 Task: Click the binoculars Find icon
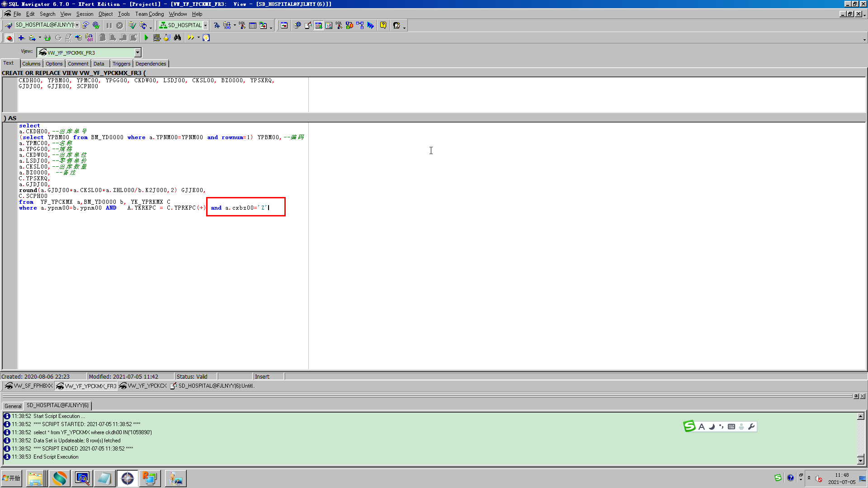[x=177, y=38]
